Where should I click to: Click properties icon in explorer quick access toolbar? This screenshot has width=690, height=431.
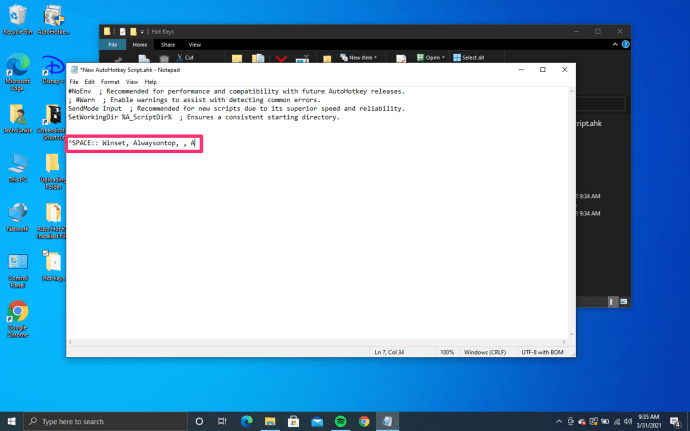coord(122,32)
